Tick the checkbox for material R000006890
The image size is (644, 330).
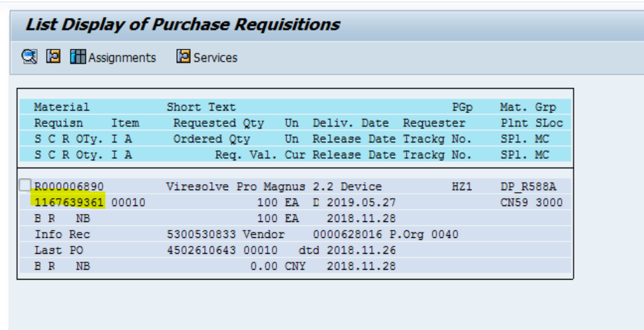click(25, 186)
